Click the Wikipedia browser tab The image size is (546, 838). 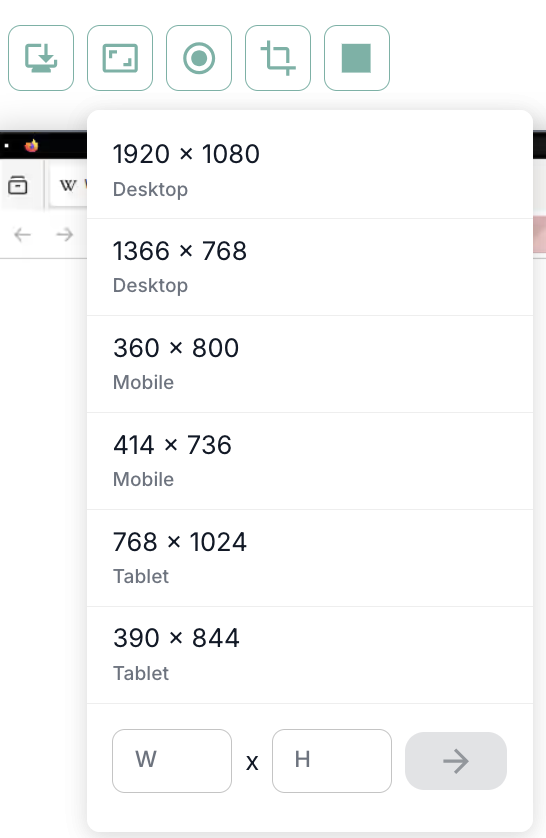tap(68, 186)
